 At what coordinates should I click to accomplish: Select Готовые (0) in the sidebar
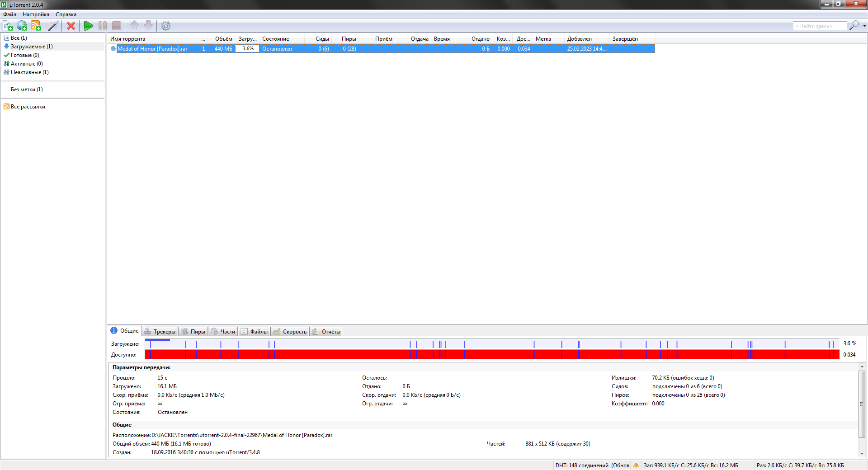pyautogui.click(x=24, y=55)
